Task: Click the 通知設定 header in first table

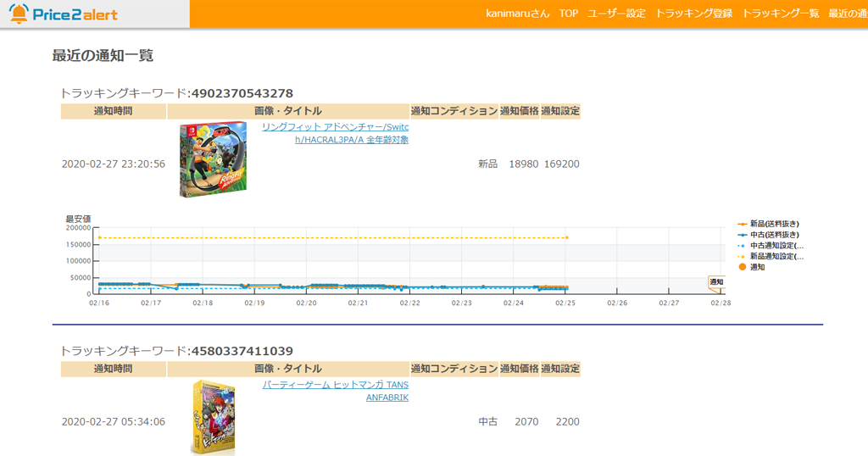Action: click(560, 111)
